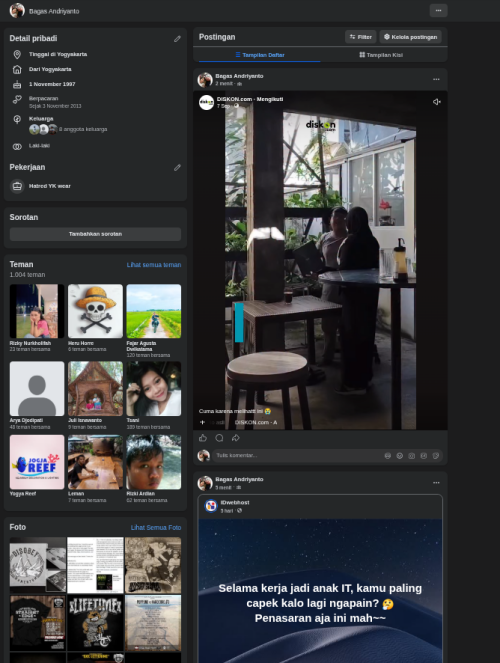This screenshot has width=500, height=663.
Task: Add sticker to comment
Action: (436, 456)
